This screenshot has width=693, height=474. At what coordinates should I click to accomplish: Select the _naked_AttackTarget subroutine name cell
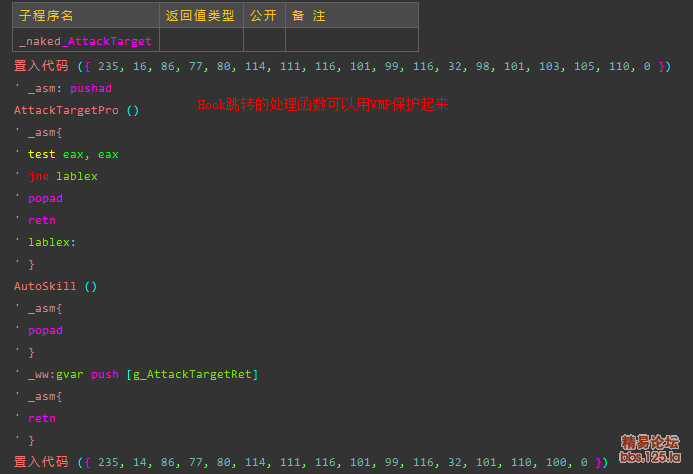(86, 40)
